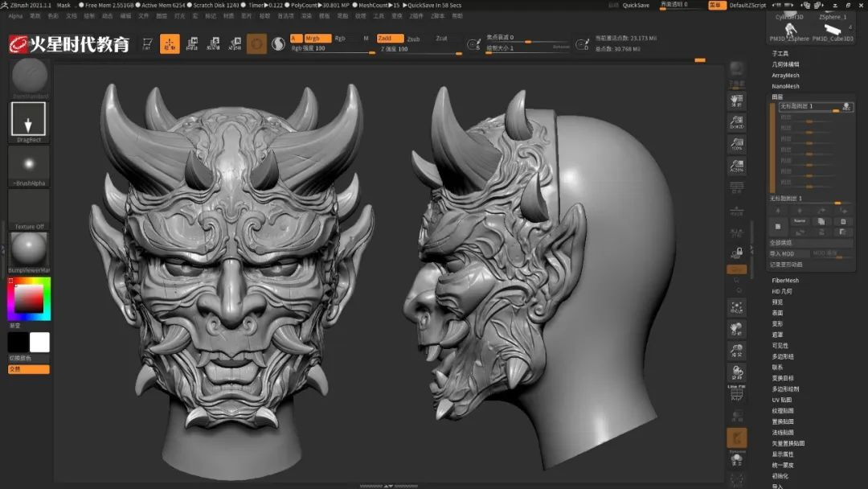Toggle the A button next to Mrgb
This screenshot has width=868, height=489.
pos(296,39)
